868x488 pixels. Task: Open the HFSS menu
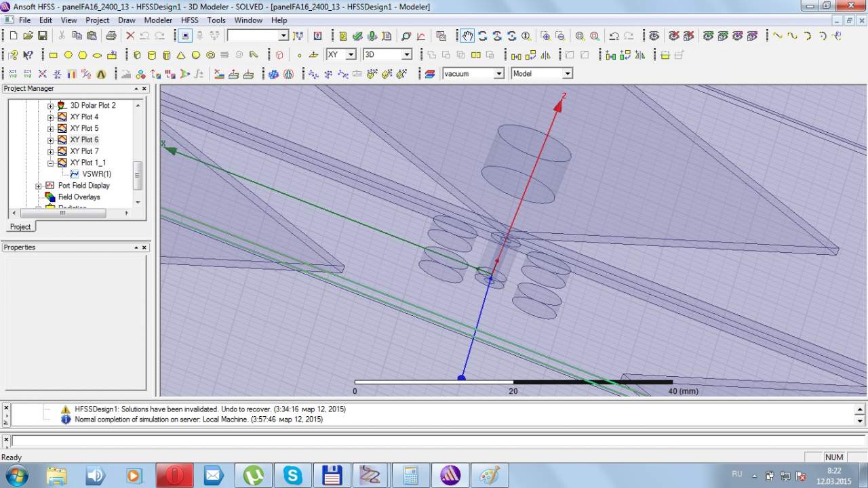pos(190,20)
